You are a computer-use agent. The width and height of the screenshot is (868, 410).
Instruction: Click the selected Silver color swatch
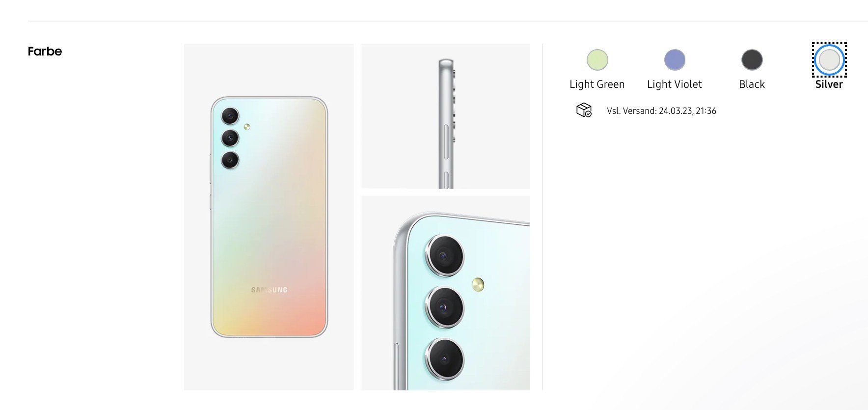[x=829, y=60]
